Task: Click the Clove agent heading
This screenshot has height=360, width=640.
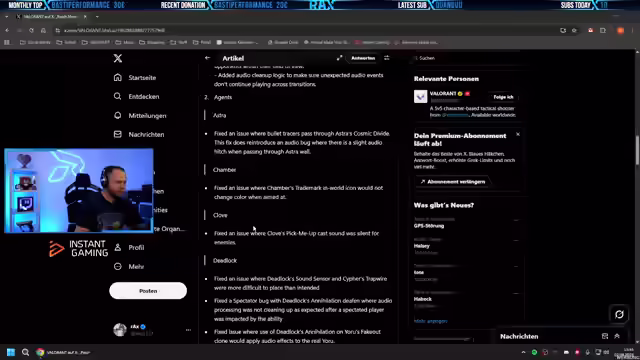Action: tap(220, 215)
